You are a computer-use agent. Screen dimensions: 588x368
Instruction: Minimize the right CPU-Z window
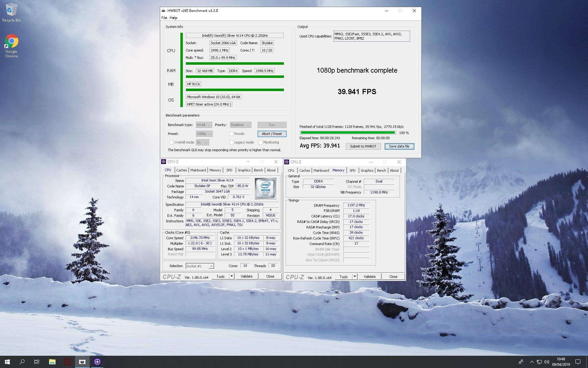[371, 162]
